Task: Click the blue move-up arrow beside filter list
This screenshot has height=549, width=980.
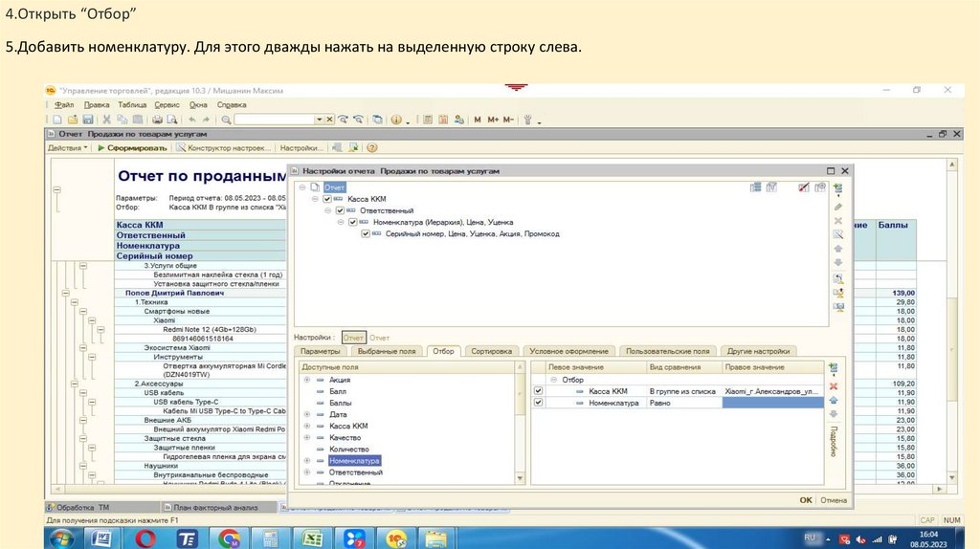Action: point(833,400)
